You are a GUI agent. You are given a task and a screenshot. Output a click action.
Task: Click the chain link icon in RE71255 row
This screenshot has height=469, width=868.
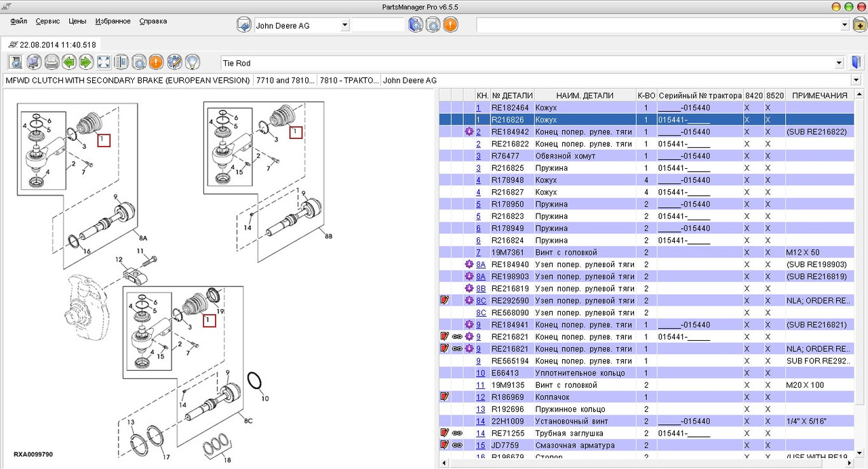457,433
